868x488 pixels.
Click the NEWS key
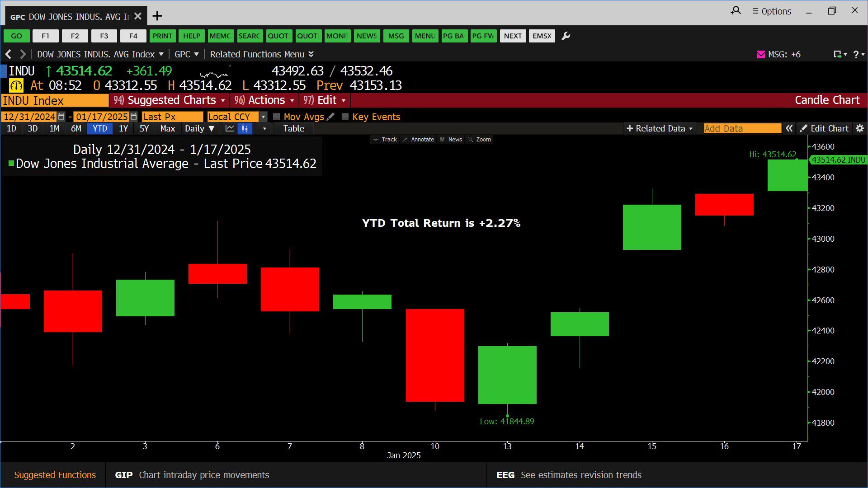(x=367, y=36)
